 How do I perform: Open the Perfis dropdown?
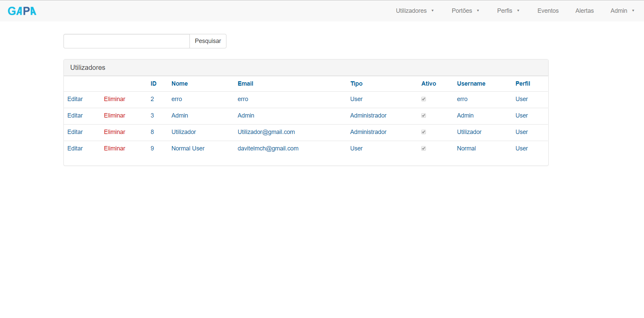tap(508, 11)
